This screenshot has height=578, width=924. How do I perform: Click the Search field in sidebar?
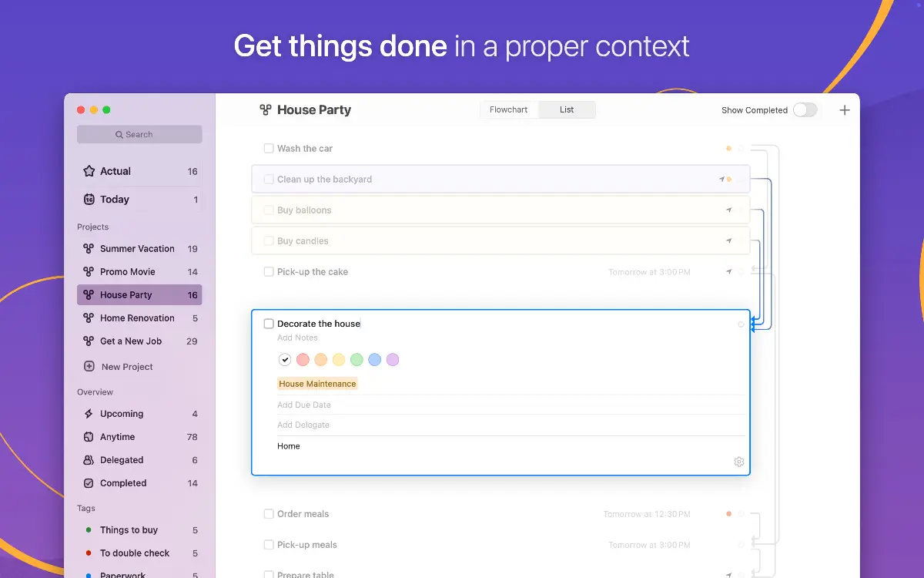pos(139,135)
